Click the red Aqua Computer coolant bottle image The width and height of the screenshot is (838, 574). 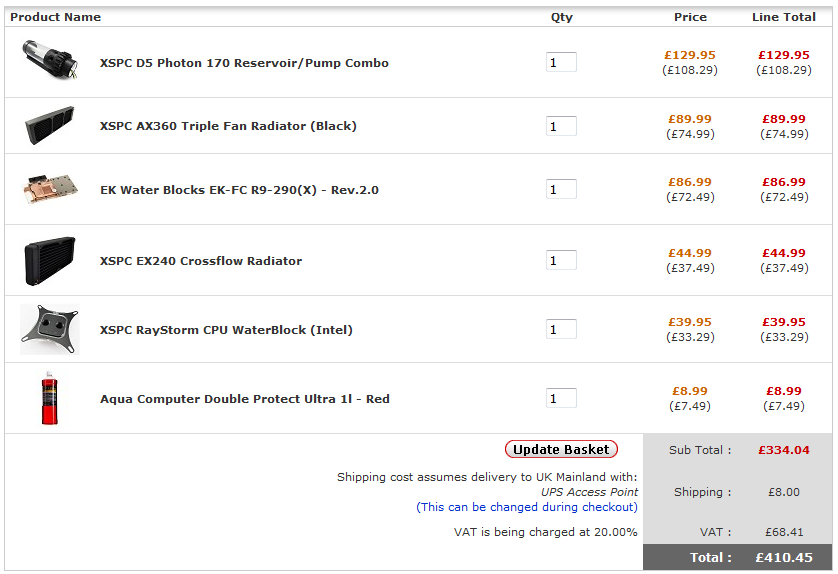point(49,398)
